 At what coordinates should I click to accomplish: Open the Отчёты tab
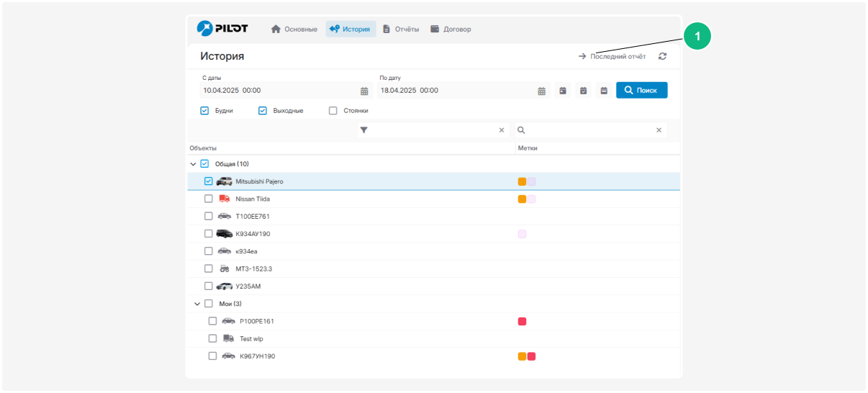pos(401,30)
